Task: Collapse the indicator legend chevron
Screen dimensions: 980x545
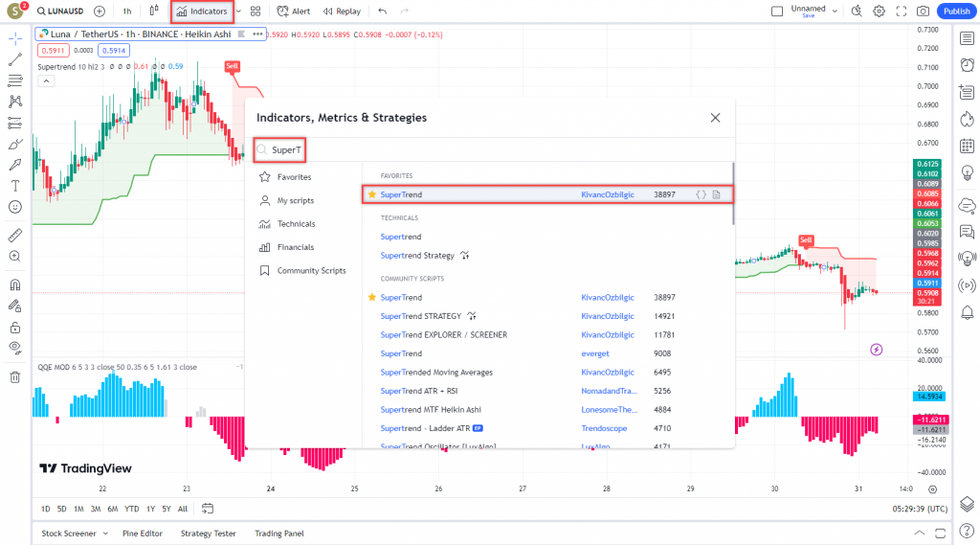Action: 46,80
